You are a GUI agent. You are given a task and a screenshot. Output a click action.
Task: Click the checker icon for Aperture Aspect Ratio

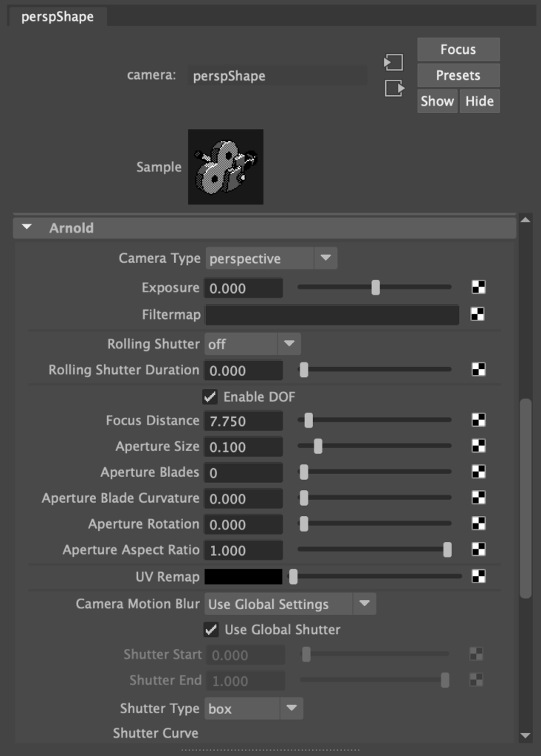pos(478,549)
